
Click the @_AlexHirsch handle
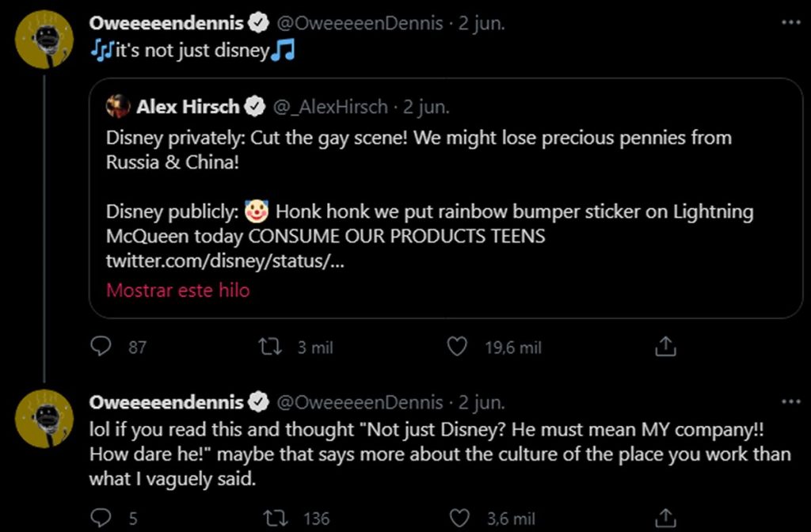coord(330,106)
